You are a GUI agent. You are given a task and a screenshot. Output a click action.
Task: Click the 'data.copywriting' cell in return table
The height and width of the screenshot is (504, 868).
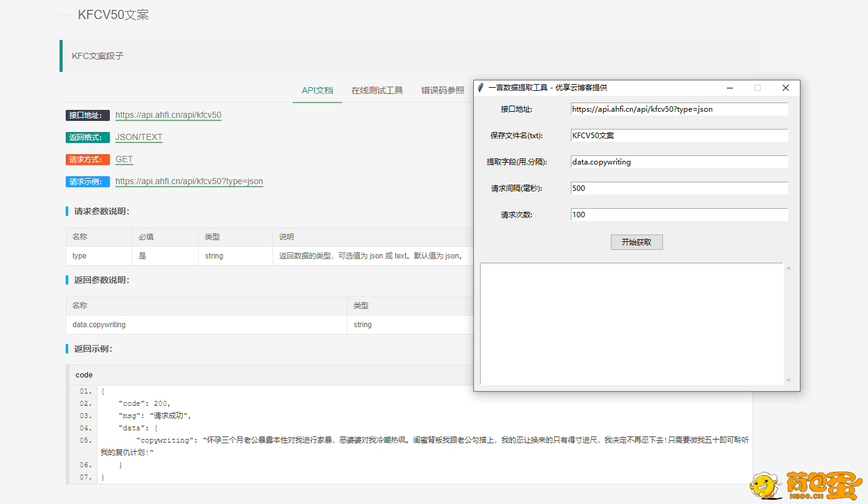[206, 325]
